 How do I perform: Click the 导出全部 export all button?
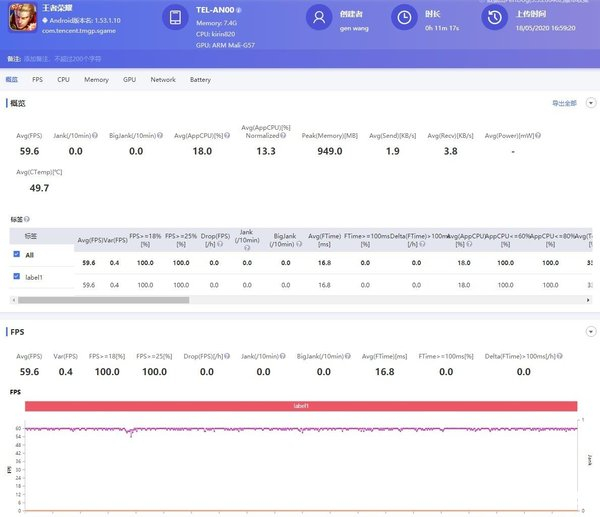pyautogui.click(x=564, y=103)
